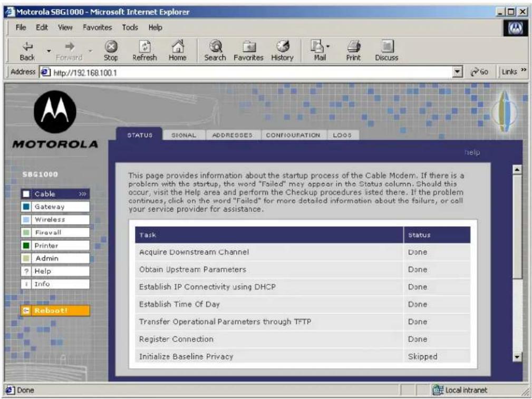This screenshot has height=399, width=532.
Task: Open the Back button history dropdown arrow
Action: 49,51
